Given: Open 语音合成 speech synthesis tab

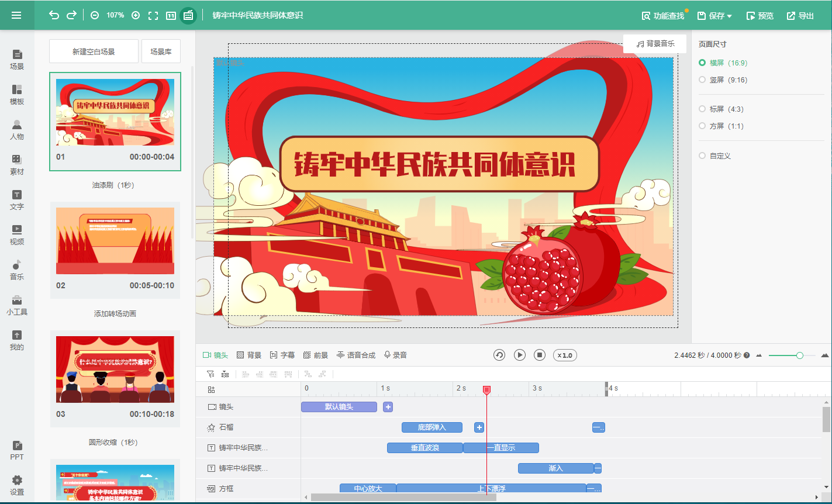Looking at the screenshot, I should pyautogui.click(x=356, y=355).
